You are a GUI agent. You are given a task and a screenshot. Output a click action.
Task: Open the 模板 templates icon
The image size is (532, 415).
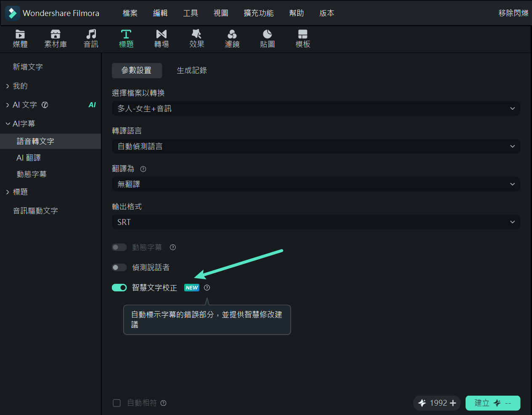click(303, 34)
